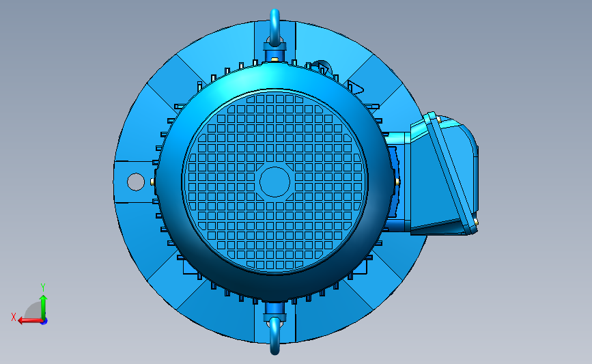Click the "Y" axis label

pyautogui.click(x=43, y=288)
